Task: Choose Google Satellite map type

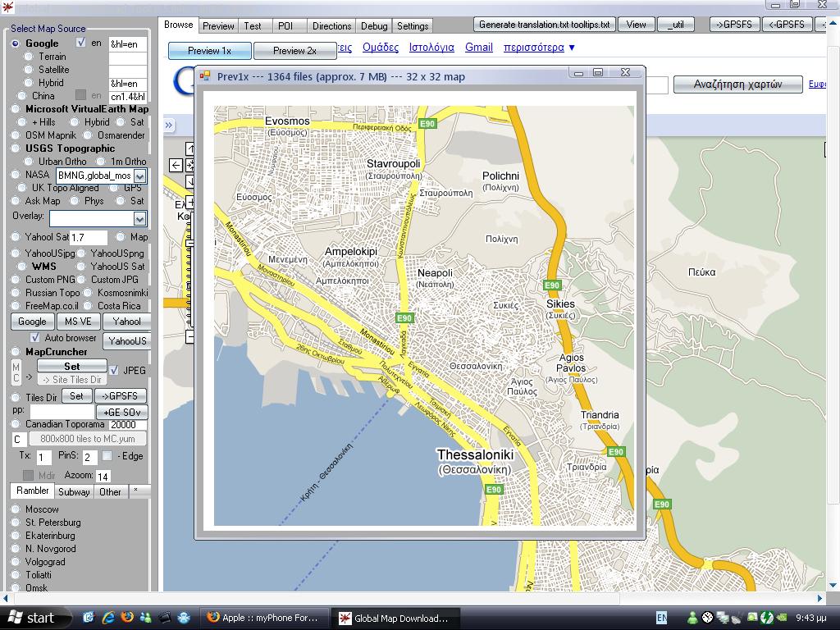Action: click(x=29, y=70)
